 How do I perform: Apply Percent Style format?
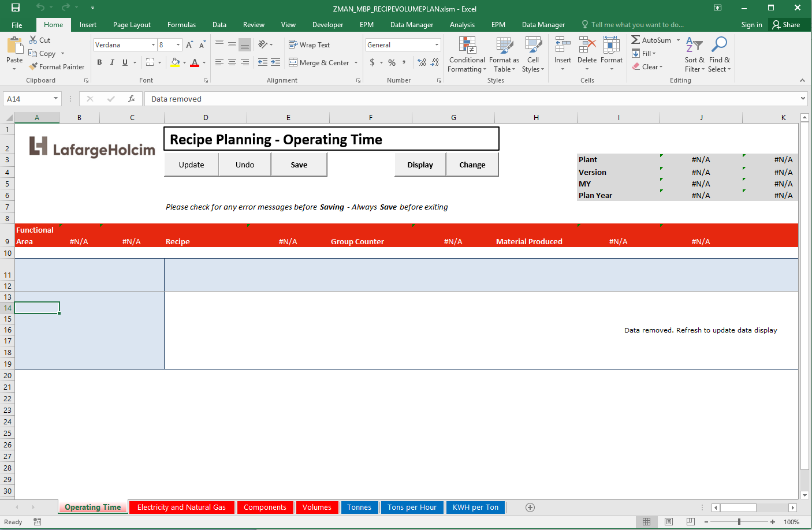392,62
